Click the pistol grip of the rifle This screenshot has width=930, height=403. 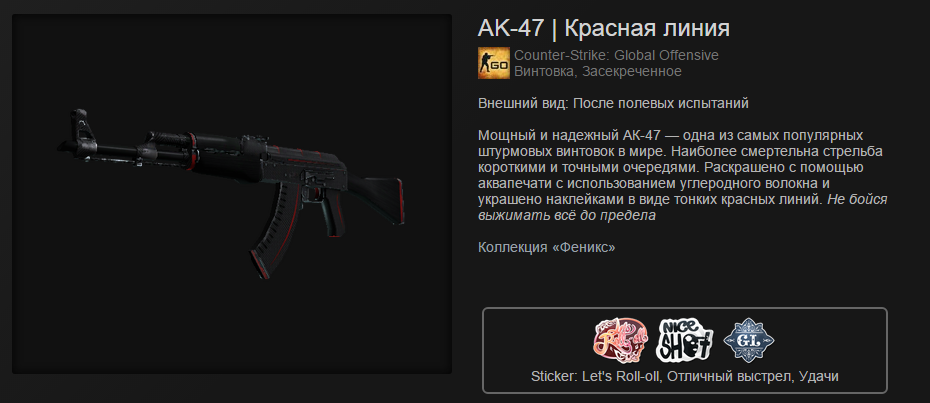pos(333,214)
